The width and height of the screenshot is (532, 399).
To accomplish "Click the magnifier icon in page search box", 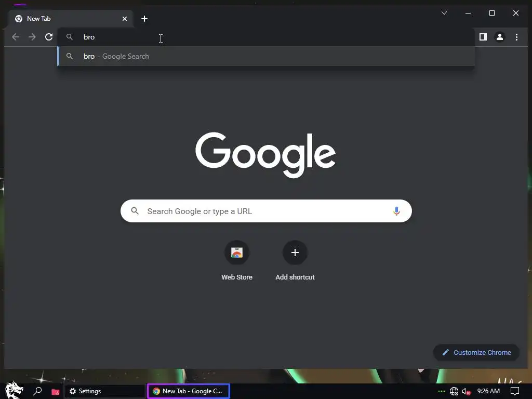I will click(x=135, y=211).
